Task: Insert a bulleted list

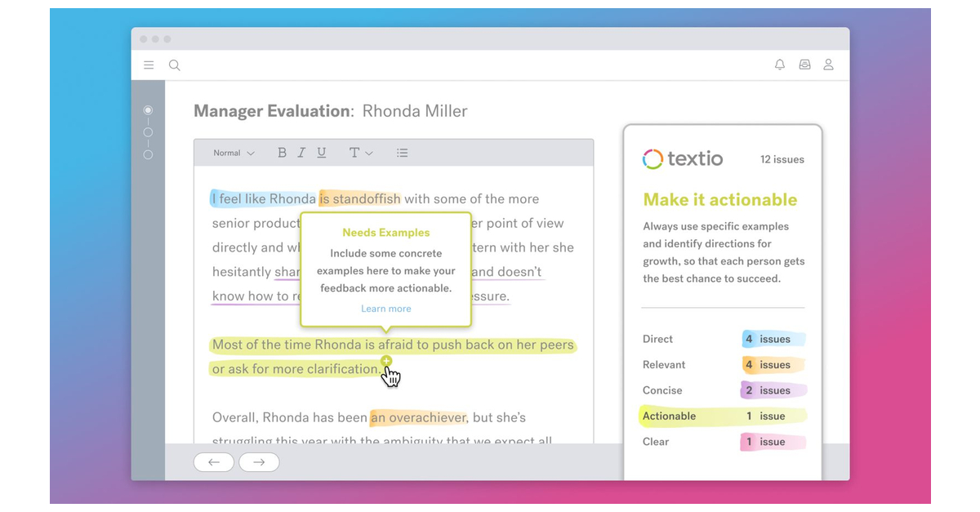Action: point(402,153)
